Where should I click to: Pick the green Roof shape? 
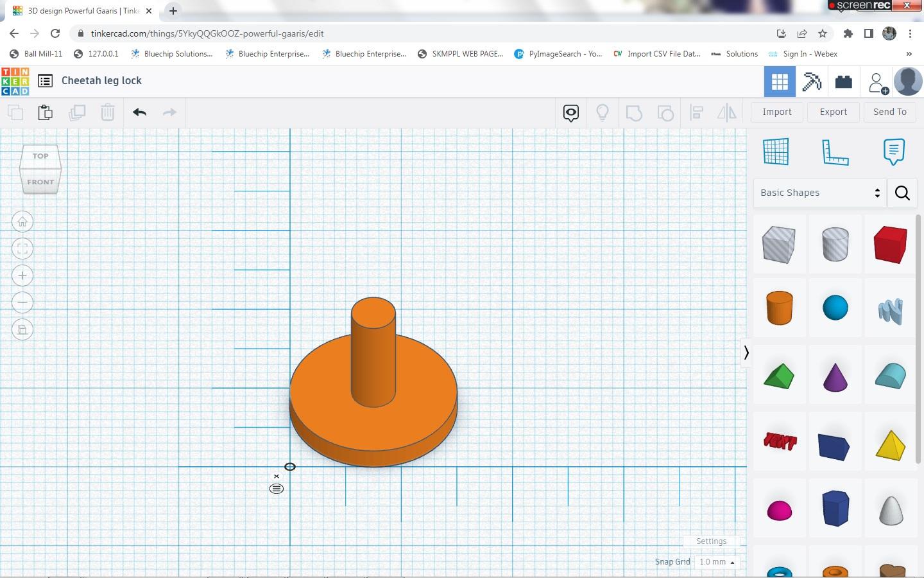coord(779,376)
